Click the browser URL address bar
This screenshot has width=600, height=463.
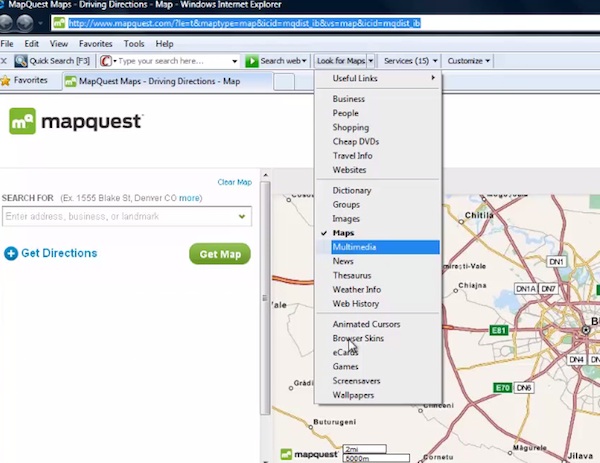[325, 23]
